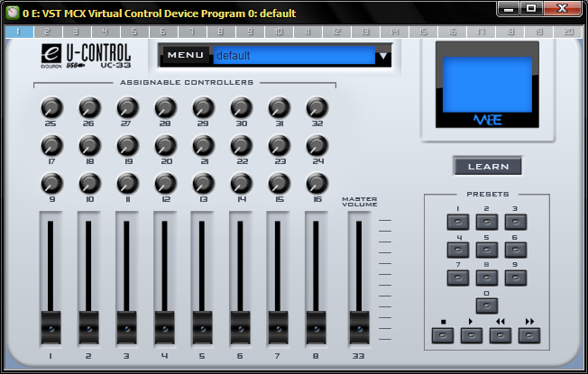This screenshot has height=374, width=588.
Task: Click the Evolution U-Control UC-33 logo
Action: [86, 56]
